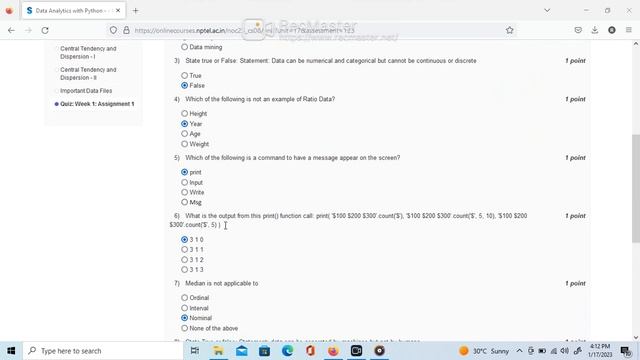Click the volume speaker tray icon
This screenshot has width=640, height=360.
pos(565,351)
